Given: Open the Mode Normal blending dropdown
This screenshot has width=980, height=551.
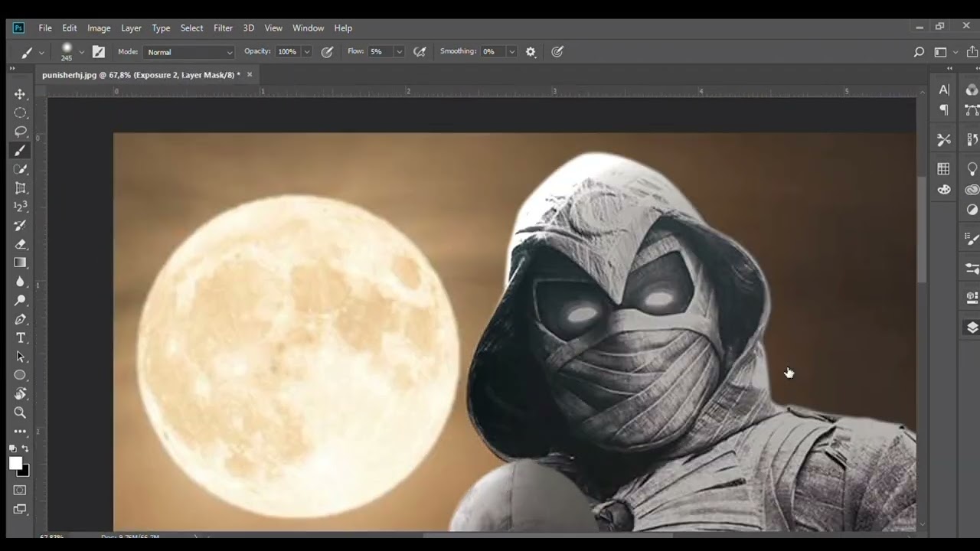Looking at the screenshot, I should click(x=189, y=52).
